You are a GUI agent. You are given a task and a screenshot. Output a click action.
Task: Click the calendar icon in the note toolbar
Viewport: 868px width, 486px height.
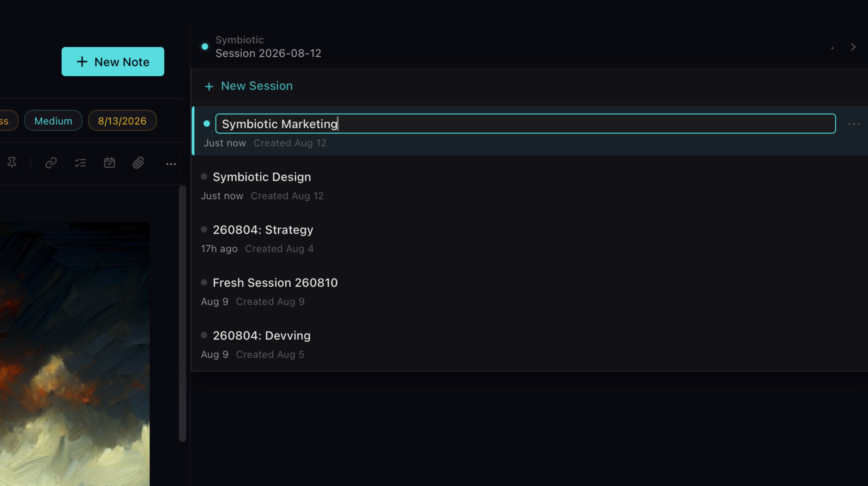(x=110, y=163)
